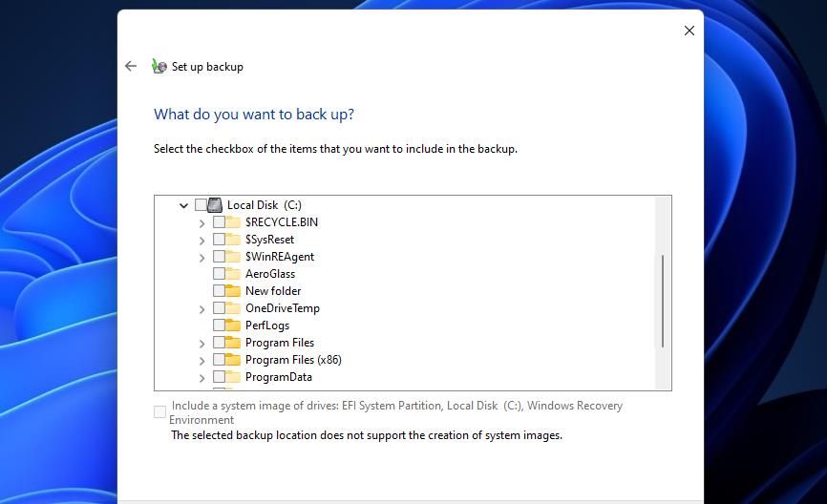The width and height of the screenshot is (827, 504).
Task: Select the OneDriveTemp label
Action: click(x=282, y=308)
